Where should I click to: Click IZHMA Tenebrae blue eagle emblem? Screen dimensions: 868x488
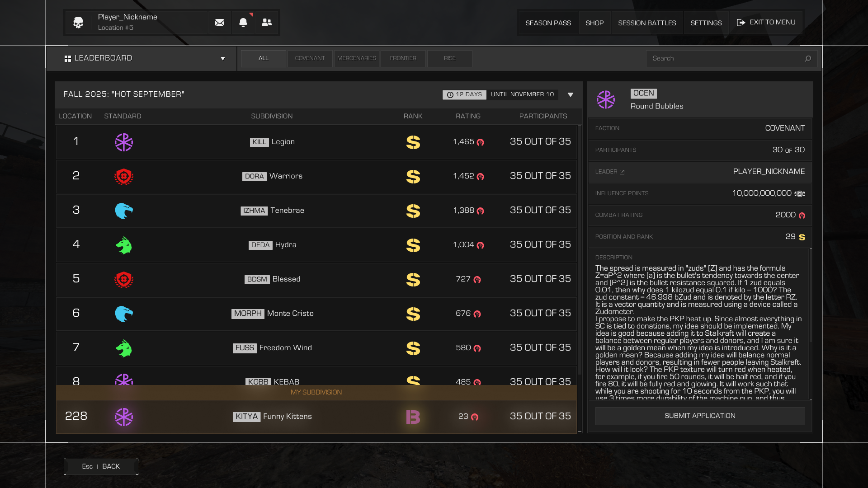123,211
